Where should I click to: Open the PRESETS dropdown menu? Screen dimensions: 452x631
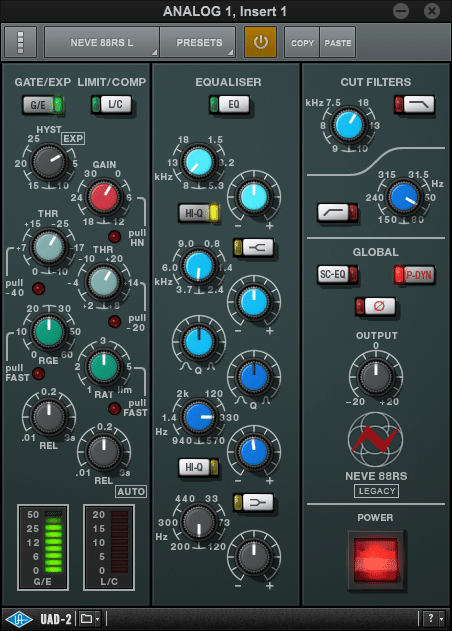(198, 42)
